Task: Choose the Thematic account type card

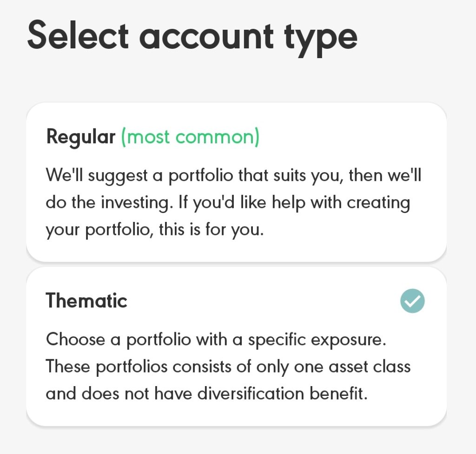Action: pos(236,347)
